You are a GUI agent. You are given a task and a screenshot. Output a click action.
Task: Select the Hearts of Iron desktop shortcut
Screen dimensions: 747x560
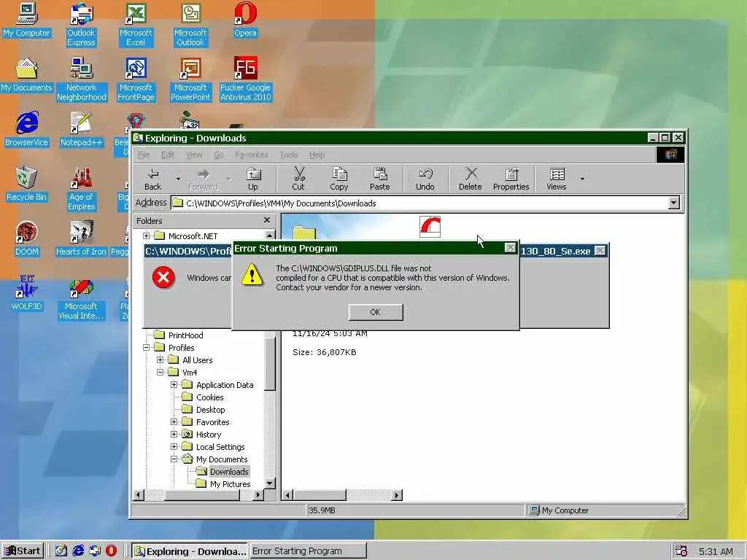[82, 239]
